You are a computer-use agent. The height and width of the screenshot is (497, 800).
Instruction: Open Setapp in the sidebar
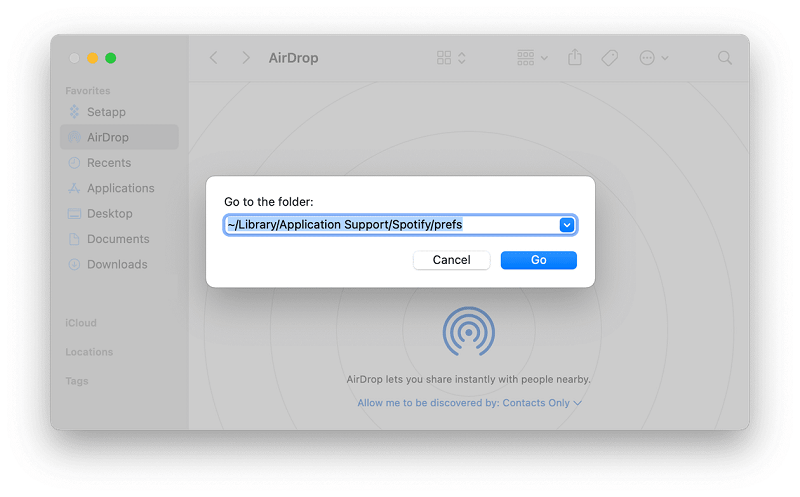pos(119,112)
